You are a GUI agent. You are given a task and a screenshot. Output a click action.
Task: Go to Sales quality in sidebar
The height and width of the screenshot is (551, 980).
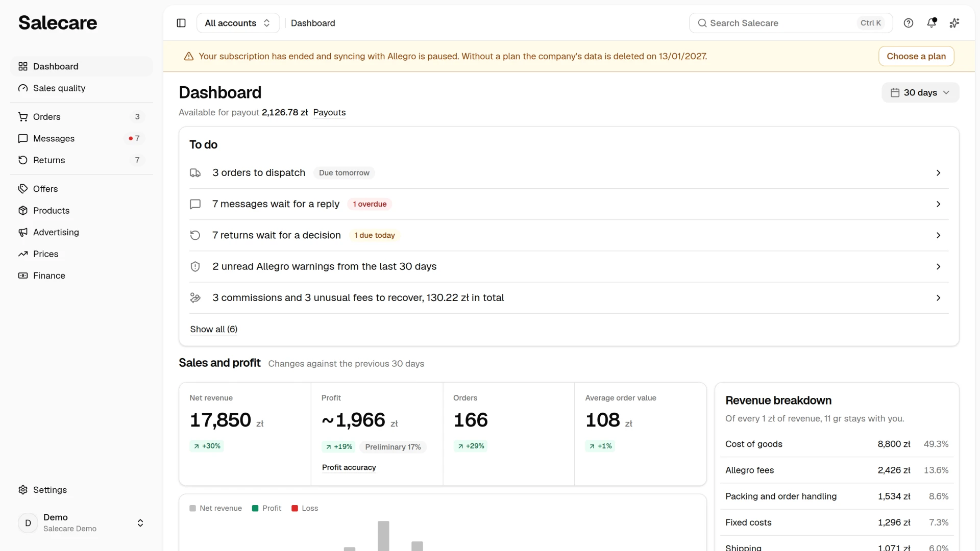82,88
